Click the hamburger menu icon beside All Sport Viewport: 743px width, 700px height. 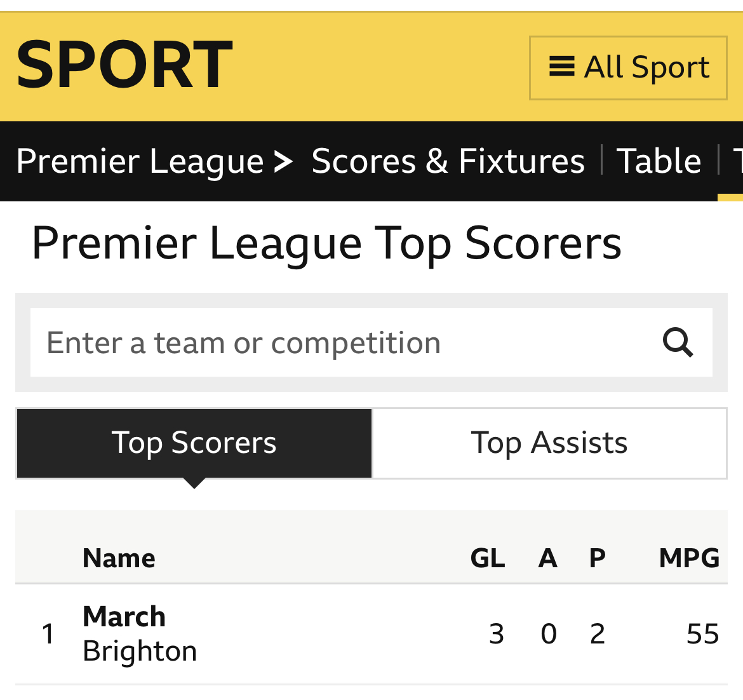click(562, 66)
